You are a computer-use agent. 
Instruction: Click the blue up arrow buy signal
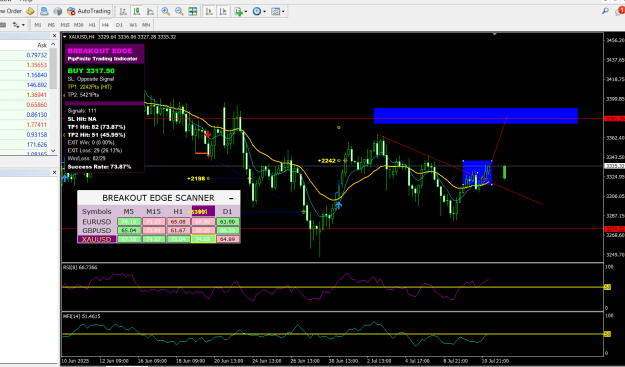pos(338,205)
